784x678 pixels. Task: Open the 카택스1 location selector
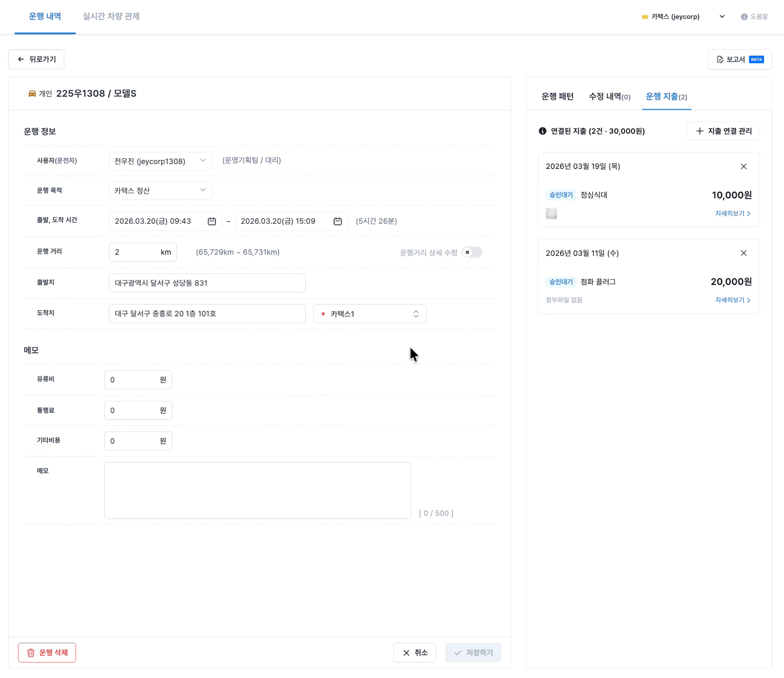(370, 314)
